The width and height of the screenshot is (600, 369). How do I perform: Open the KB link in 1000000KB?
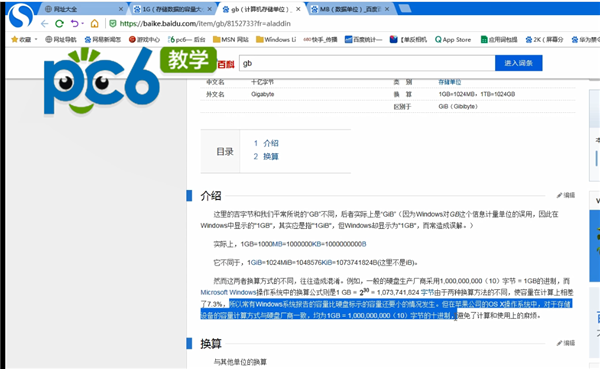[316, 244]
